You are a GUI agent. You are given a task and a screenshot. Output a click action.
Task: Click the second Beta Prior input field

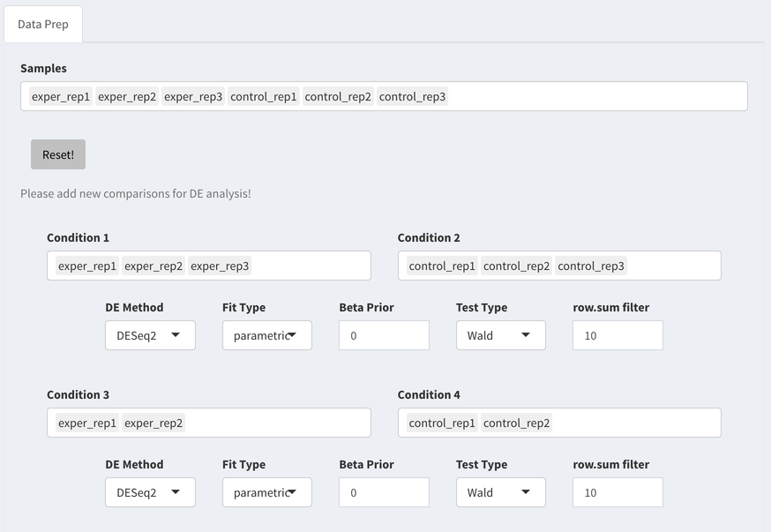[x=384, y=492]
